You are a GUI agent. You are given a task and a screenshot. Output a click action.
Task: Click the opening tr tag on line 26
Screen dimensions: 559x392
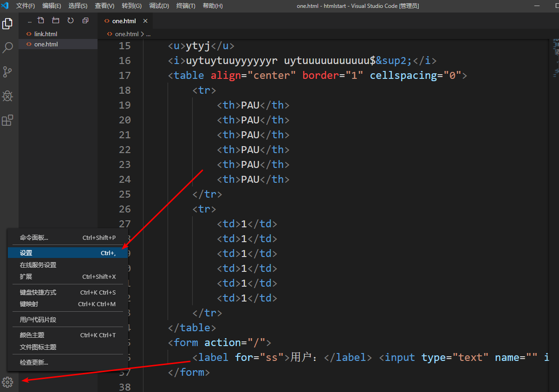pyautogui.click(x=204, y=209)
